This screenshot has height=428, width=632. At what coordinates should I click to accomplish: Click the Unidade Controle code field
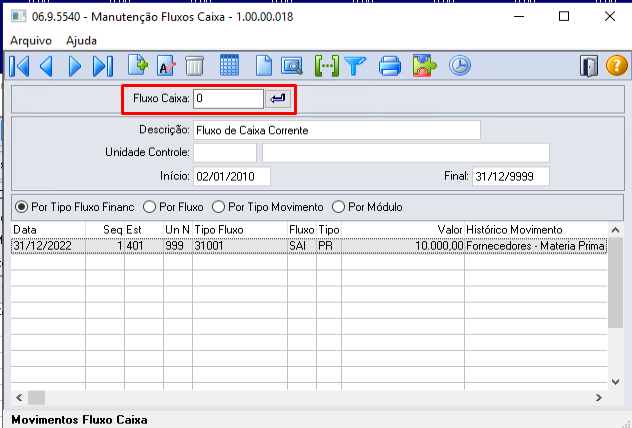pyautogui.click(x=225, y=153)
